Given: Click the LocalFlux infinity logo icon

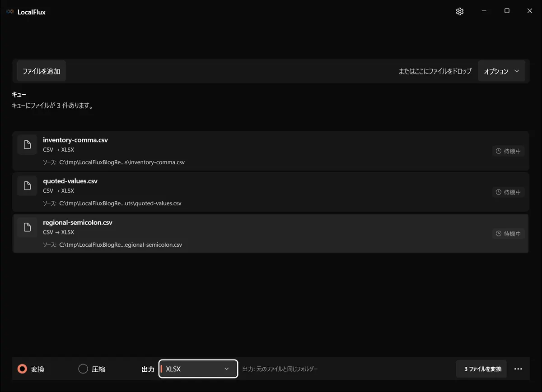Looking at the screenshot, I should click(10, 12).
